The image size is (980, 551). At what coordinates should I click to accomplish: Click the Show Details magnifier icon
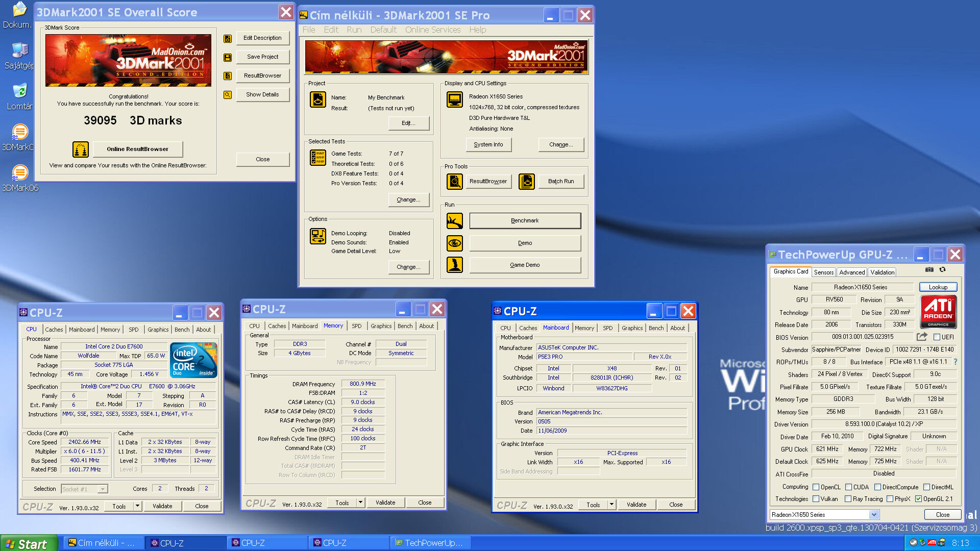[228, 95]
